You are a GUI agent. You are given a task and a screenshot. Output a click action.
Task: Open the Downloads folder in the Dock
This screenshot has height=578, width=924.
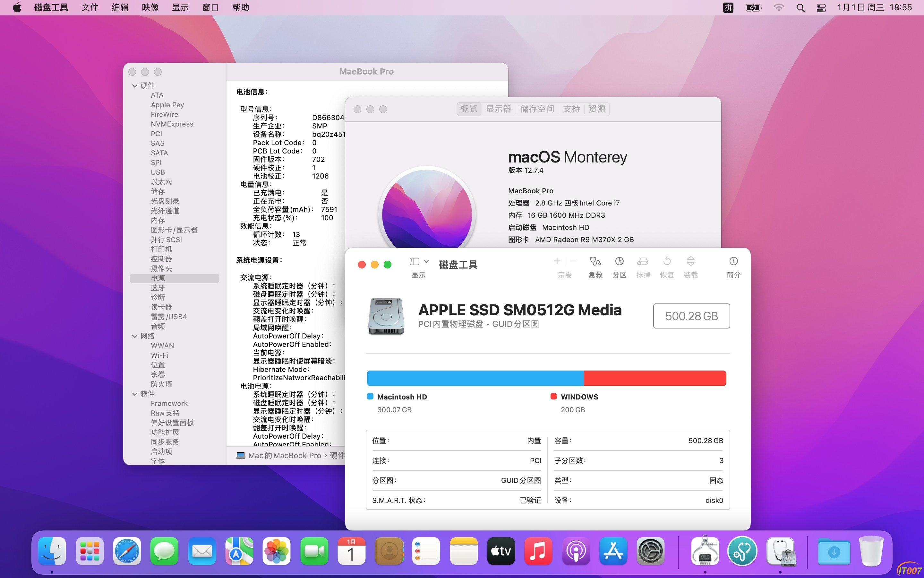tap(834, 552)
